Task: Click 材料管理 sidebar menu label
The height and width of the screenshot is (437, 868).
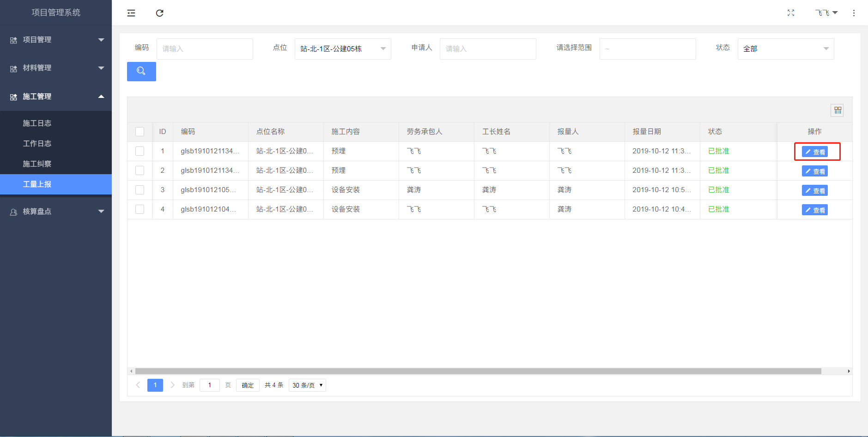Action: [37, 68]
